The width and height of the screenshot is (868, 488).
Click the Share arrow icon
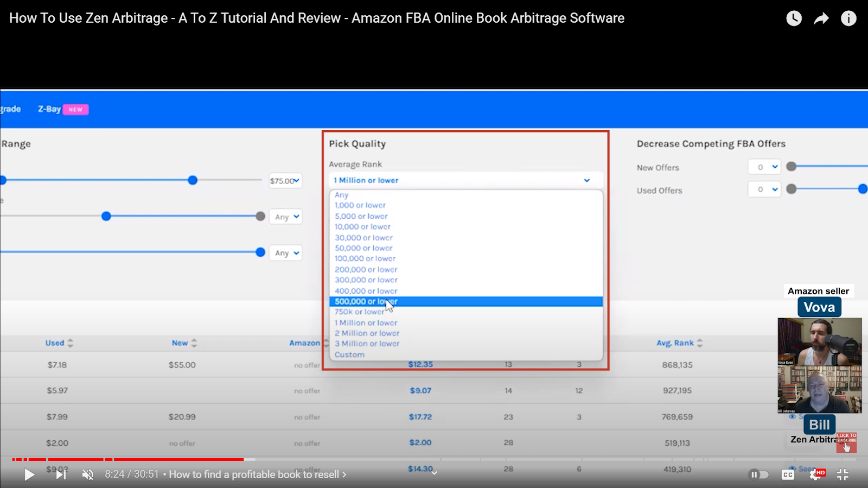click(821, 18)
